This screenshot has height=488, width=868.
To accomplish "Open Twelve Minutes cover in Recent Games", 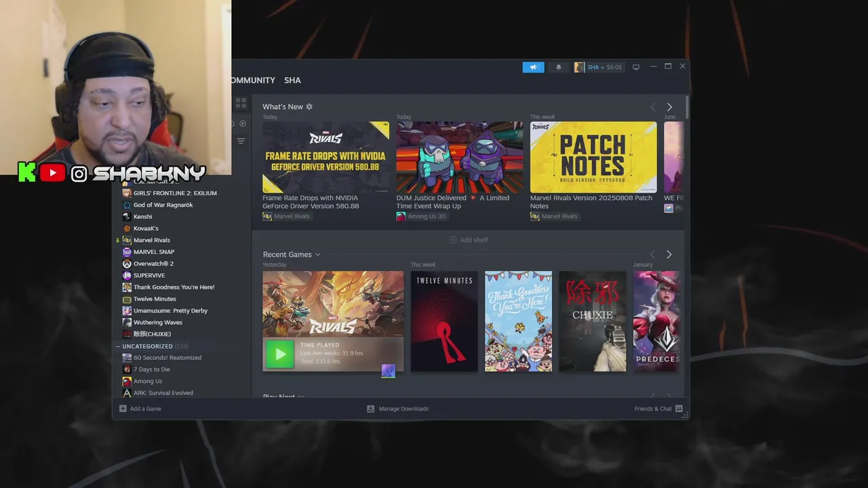I will 444,321.
